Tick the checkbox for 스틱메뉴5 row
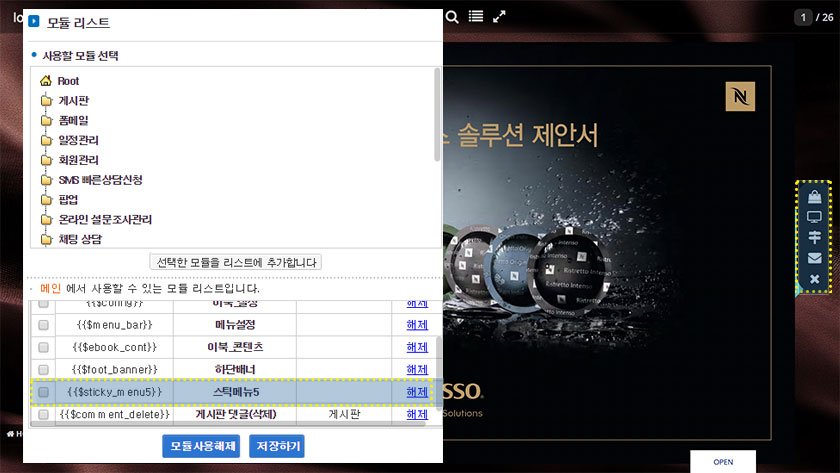The image size is (840, 473). point(43,392)
